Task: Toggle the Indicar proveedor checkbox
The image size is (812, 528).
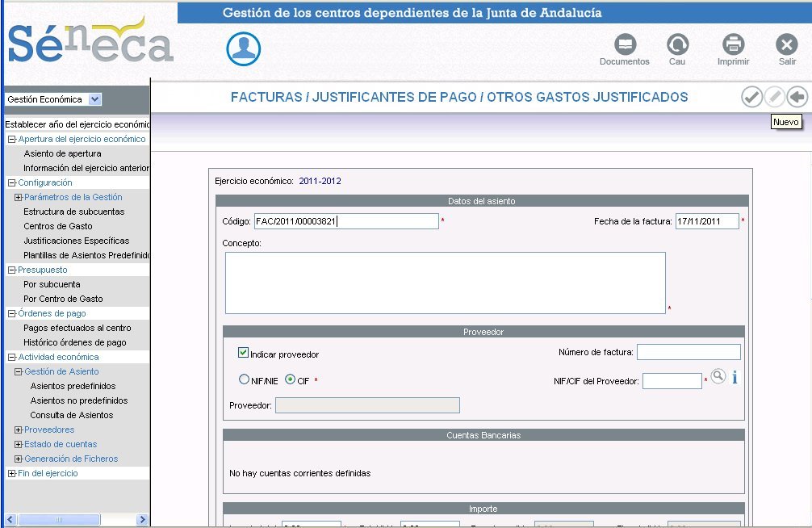Action: coord(243,353)
